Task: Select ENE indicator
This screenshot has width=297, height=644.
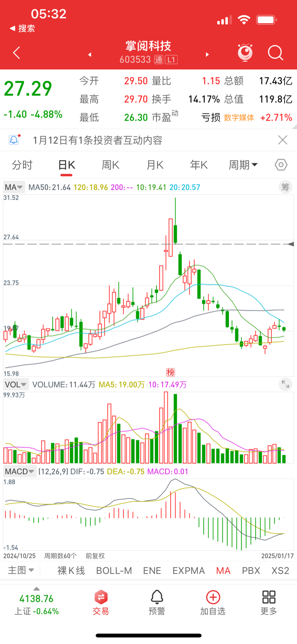Action: (x=152, y=570)
